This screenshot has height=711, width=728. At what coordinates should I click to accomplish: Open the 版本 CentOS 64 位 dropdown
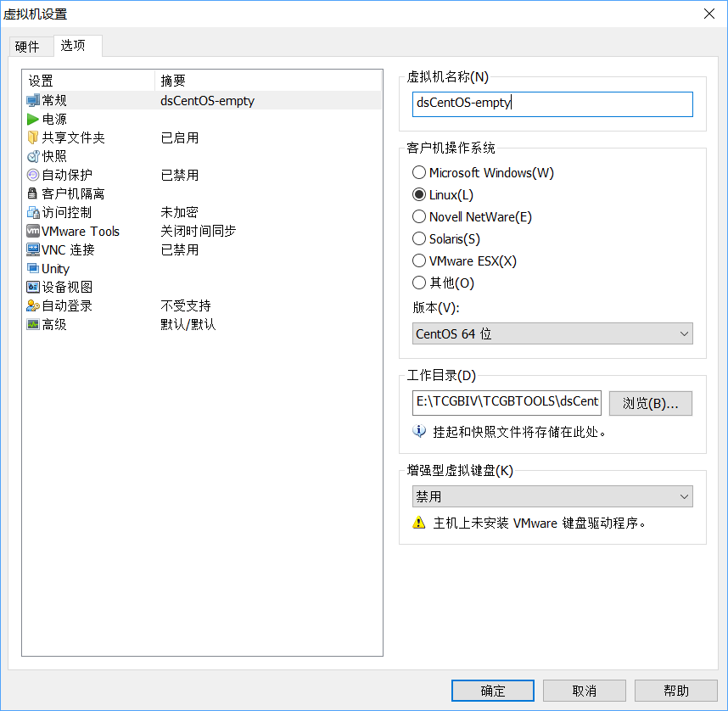552,334
